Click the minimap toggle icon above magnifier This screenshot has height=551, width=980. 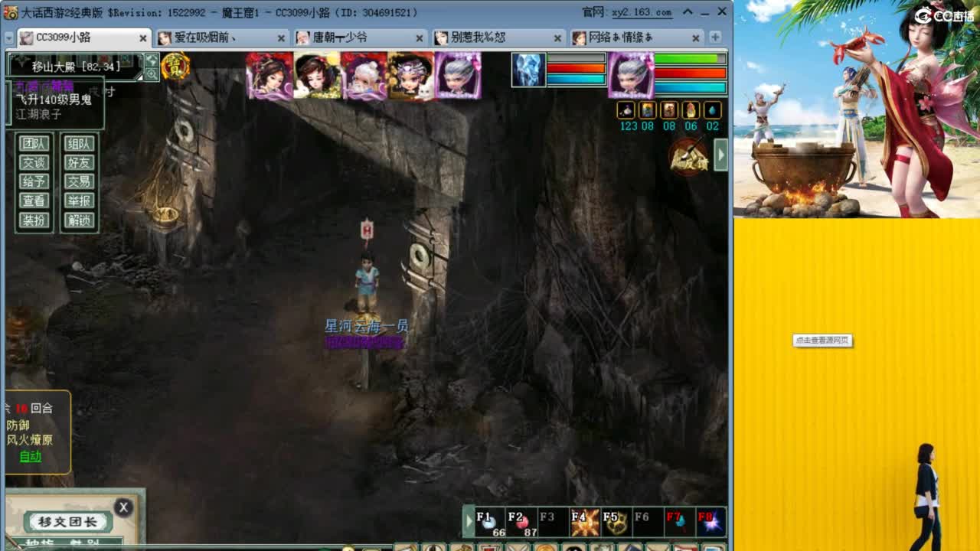[152, 60]
